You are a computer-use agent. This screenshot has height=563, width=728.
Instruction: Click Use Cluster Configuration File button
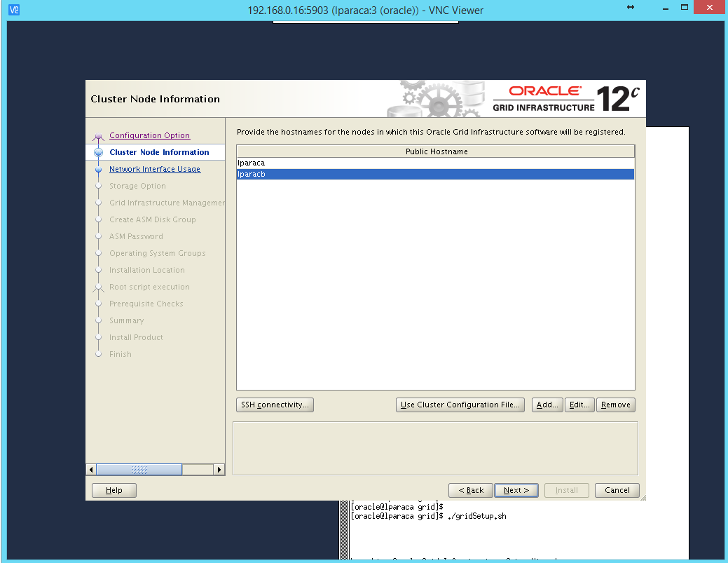click(x=460, y=405)
